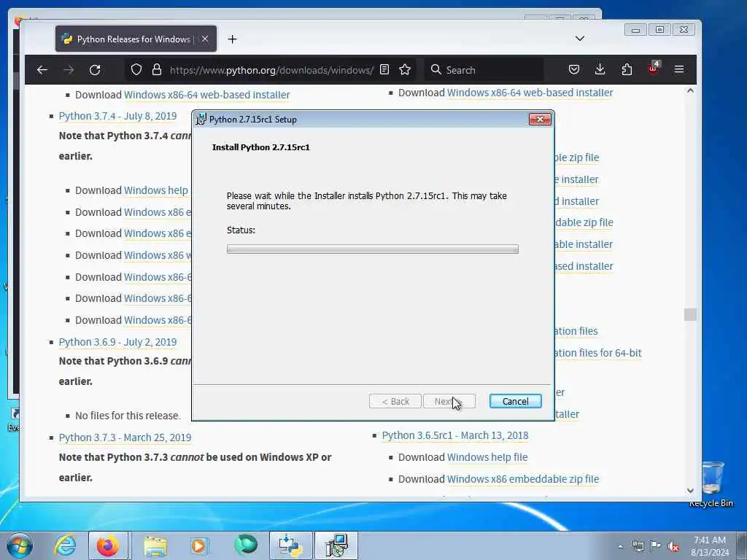Open a new tab with plus button
This screenshot has width=747, height=560.
[232, 39]
